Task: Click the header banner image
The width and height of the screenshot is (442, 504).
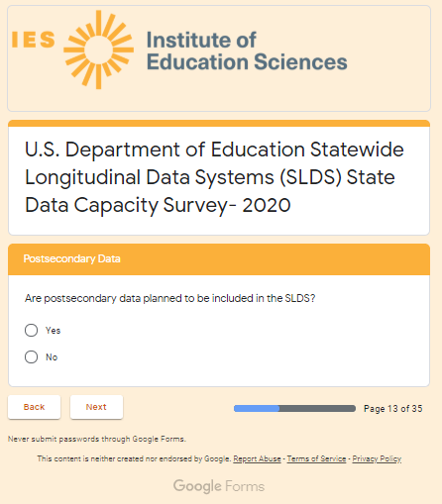Action: click(x=219, y=58)
